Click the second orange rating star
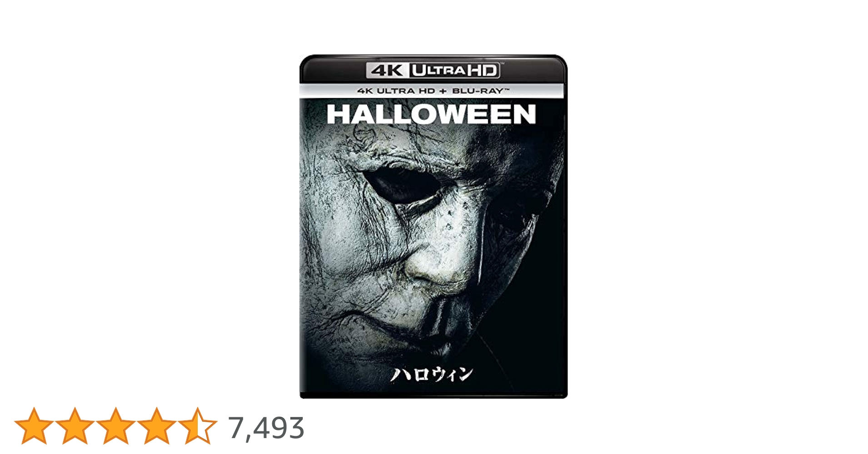 coord(75,426)
